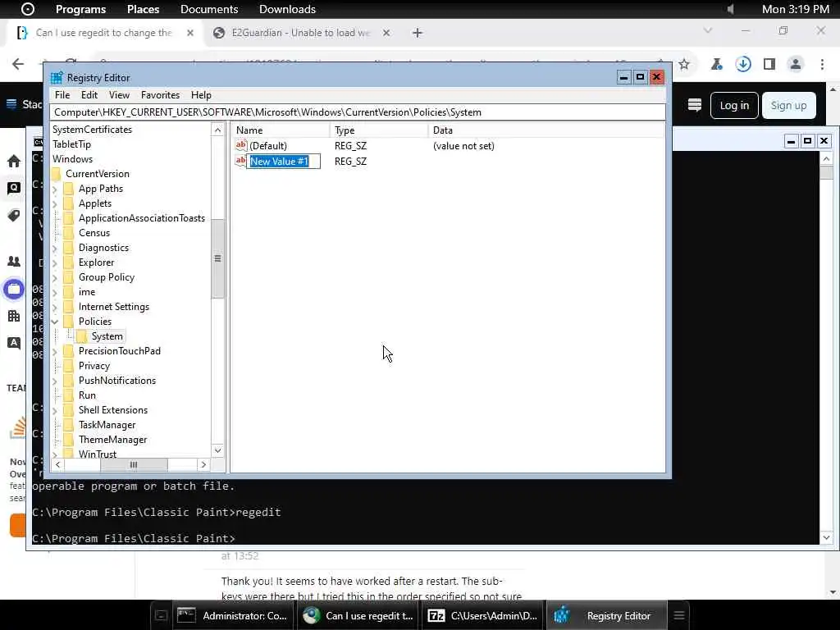Open the browser three-dot menu
This screenshot has height=630, width=840.
(x=822, y=64)
